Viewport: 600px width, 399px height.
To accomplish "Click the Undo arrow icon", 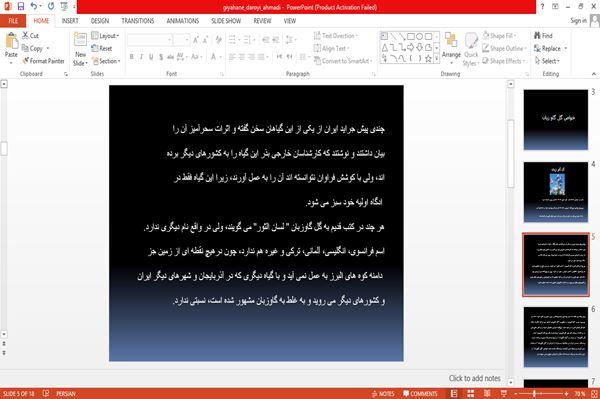I will (34, 7).
